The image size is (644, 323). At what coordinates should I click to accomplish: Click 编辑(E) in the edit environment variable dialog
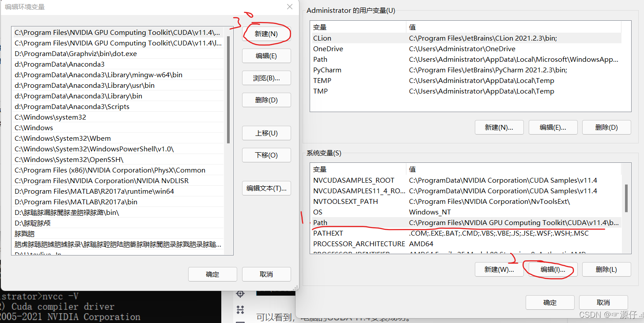[266, 56]
